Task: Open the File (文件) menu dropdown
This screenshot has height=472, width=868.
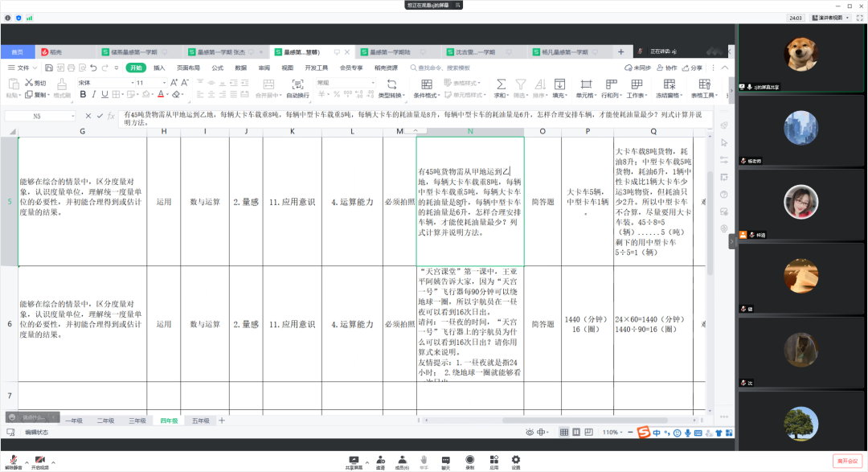Action: click(x=23, y=68)
